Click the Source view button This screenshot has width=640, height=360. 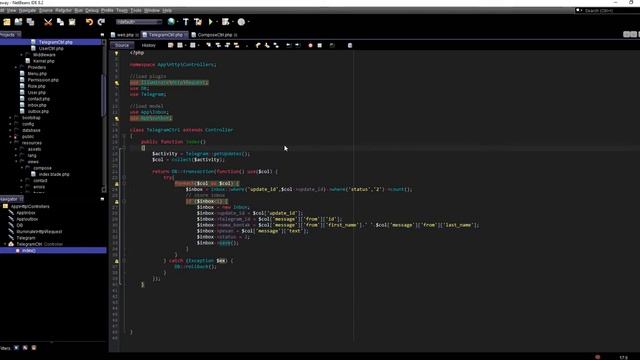coord(122,45)
